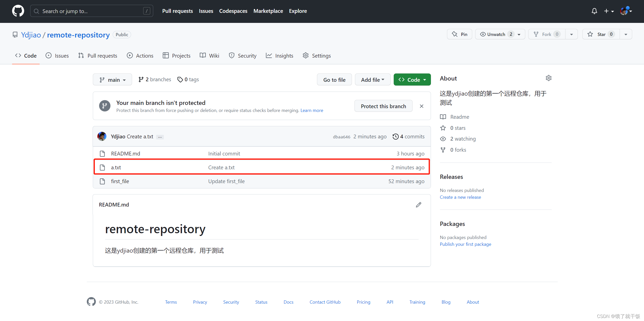Dismiss the branch protection banner
The image size is (644, 321).
pyautogui.click(x=422, y=106)
